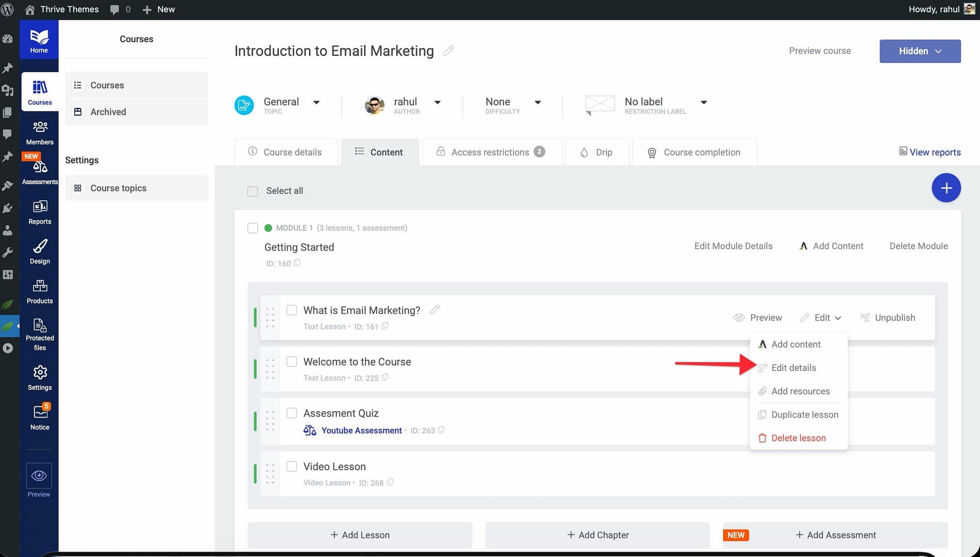
Task: Tick the Select all checkbox
Action: tap(252, 192)
